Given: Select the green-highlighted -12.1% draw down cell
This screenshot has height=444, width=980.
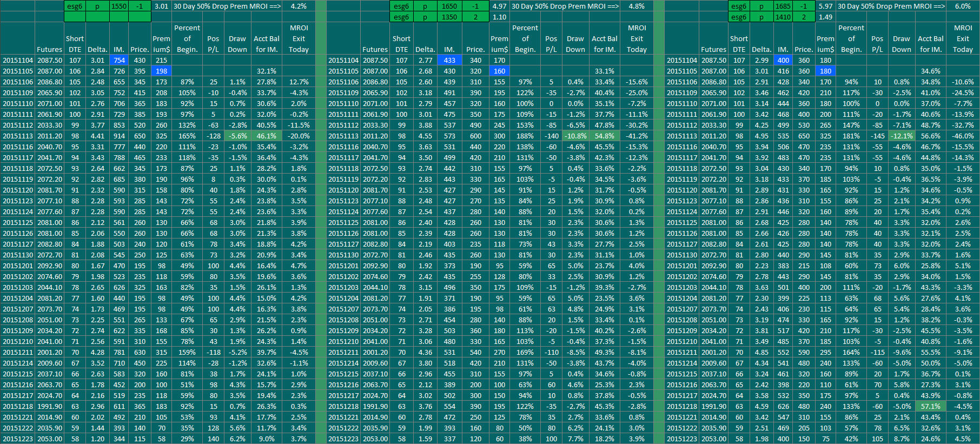Looking at the screenshot, I should pos(902,136).
